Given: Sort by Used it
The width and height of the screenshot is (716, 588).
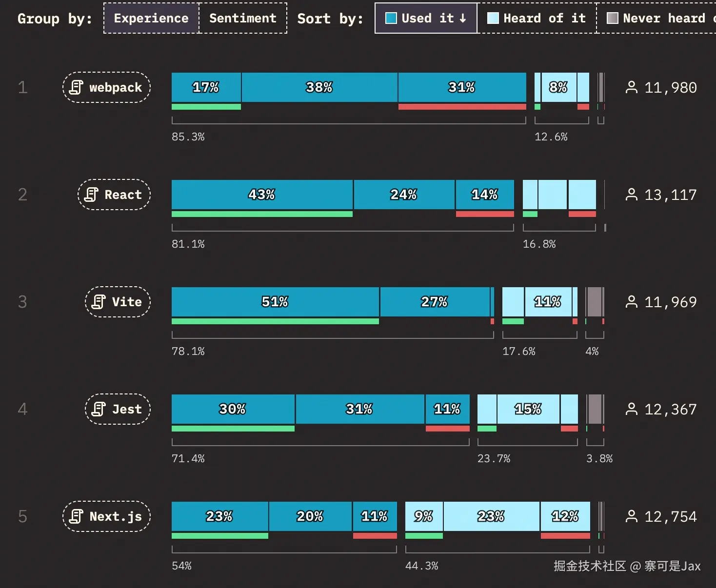Looking at the screenshot, I should pyautogui.click(x=426, y=18).
